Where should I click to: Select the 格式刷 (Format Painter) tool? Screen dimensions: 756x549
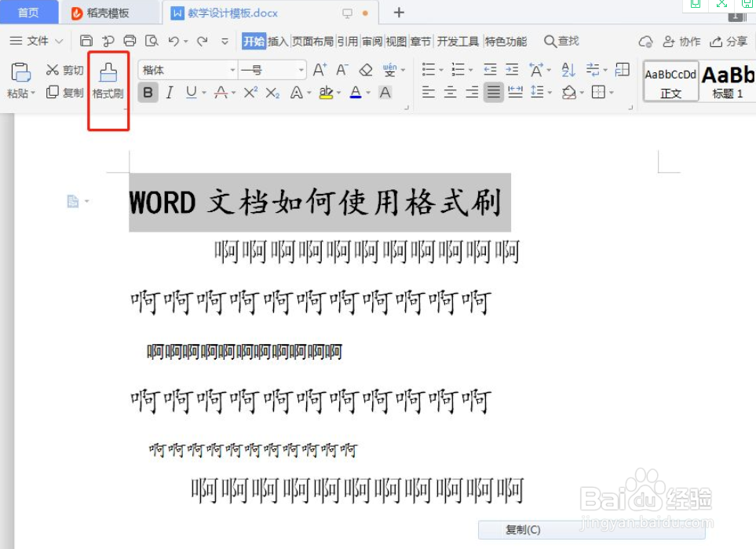pyautogui.click(x=108, y=79)
